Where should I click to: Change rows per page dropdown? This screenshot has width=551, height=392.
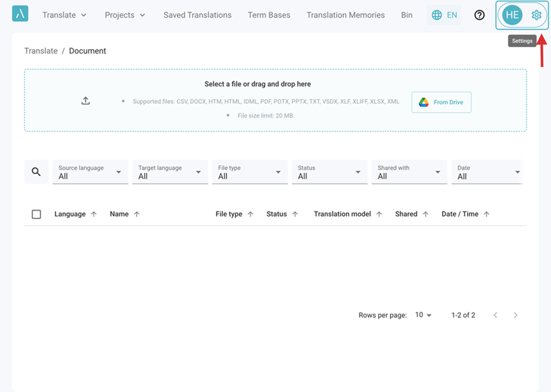[x=423, y=315]
